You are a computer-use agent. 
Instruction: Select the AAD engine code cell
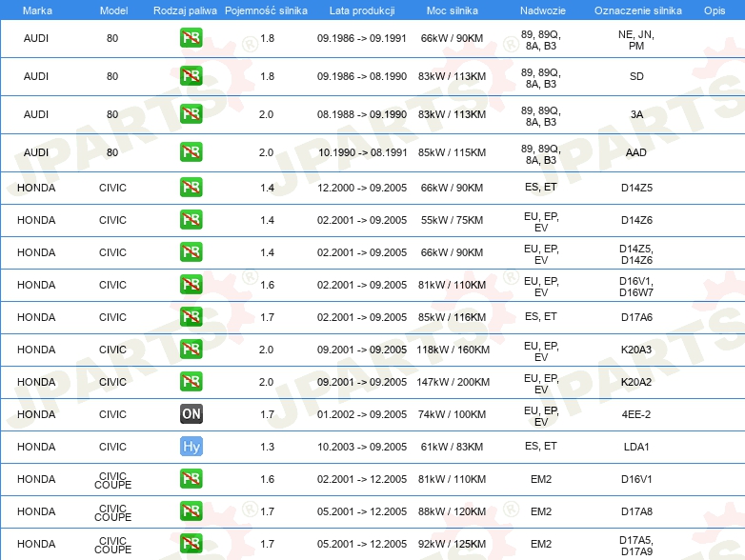pos(636,152)
